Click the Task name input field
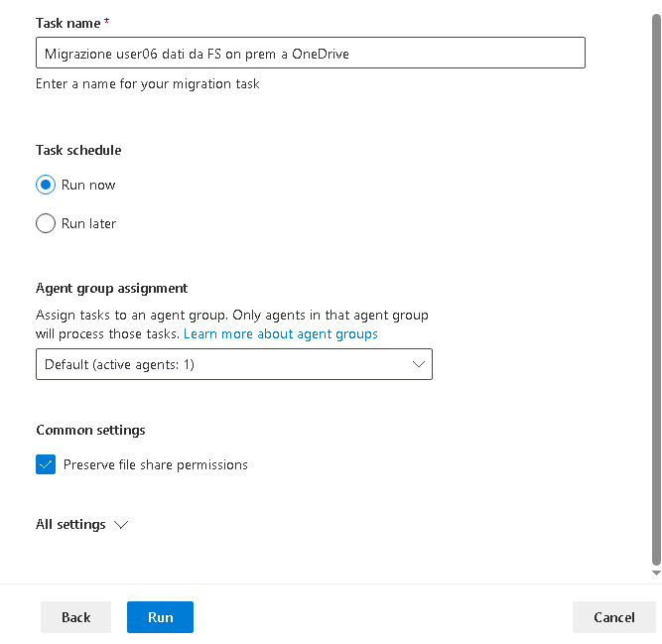 (x=311, y=53)
